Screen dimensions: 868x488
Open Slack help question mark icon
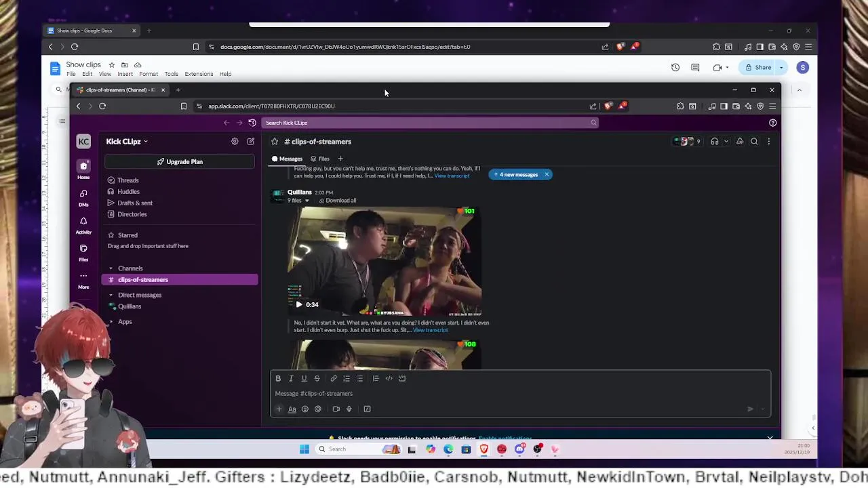(x=772, y=123)
